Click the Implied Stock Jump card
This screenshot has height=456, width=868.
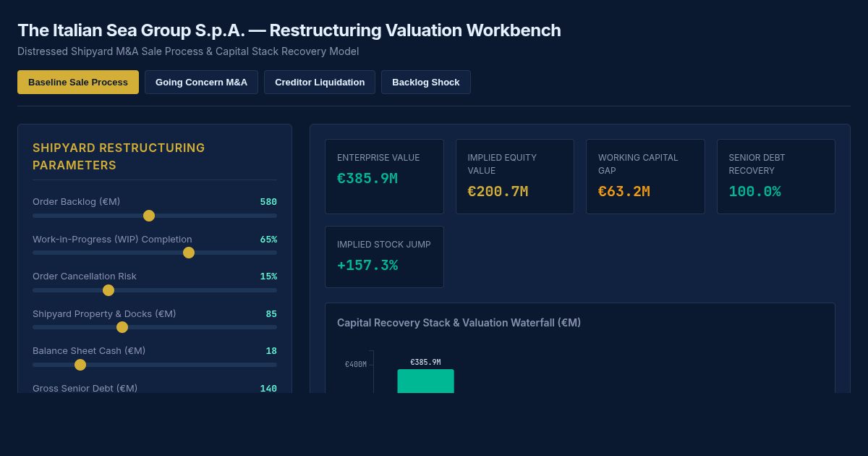coord(384,257)
